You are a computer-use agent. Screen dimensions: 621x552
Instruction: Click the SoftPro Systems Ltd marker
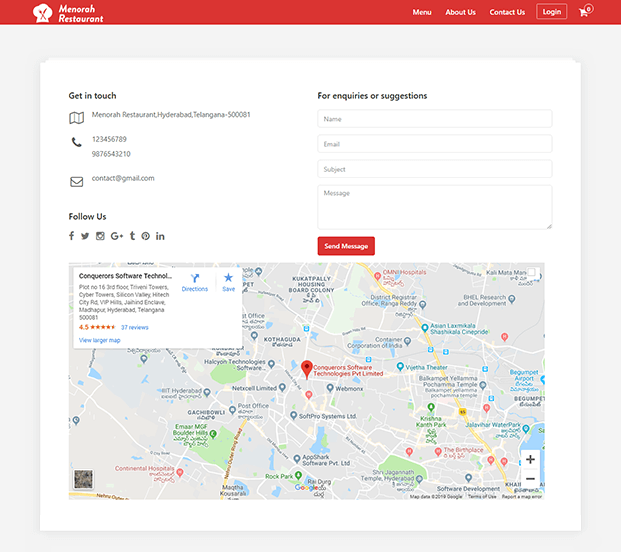tap(293, 415)
